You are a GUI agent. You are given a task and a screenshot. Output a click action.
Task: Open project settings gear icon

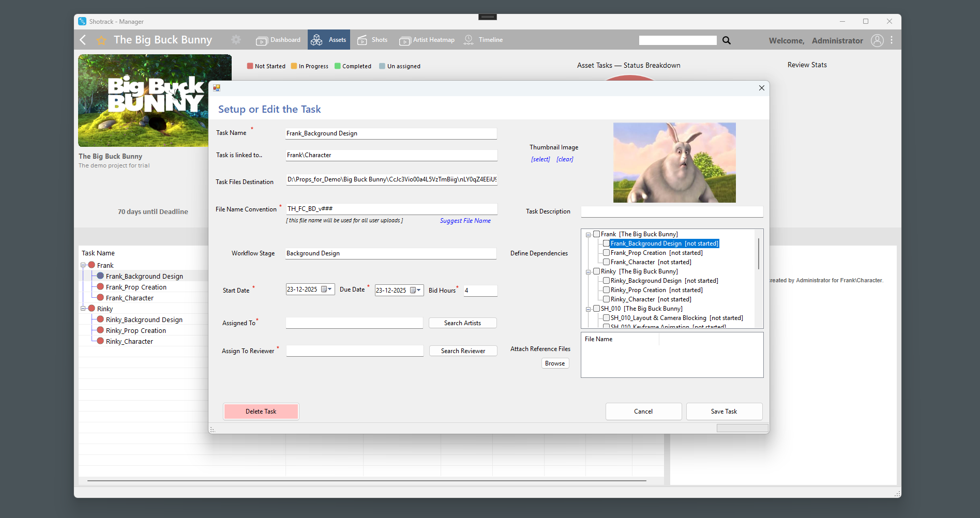click(x=236, y=40)
